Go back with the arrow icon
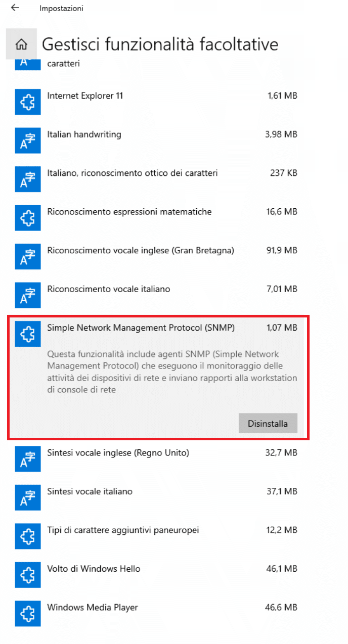 (x=15, y=8)
